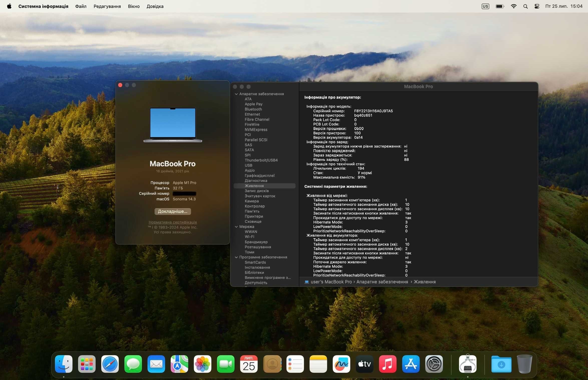Select Thunderbolt/USB4 in the sidebar
Screen dimensions: 588x380
(261, 160)
